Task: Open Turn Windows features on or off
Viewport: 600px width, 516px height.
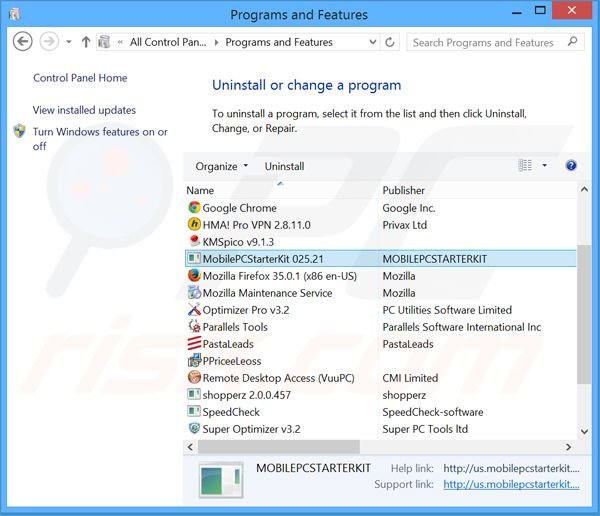Action: click(x=100, y=139)
